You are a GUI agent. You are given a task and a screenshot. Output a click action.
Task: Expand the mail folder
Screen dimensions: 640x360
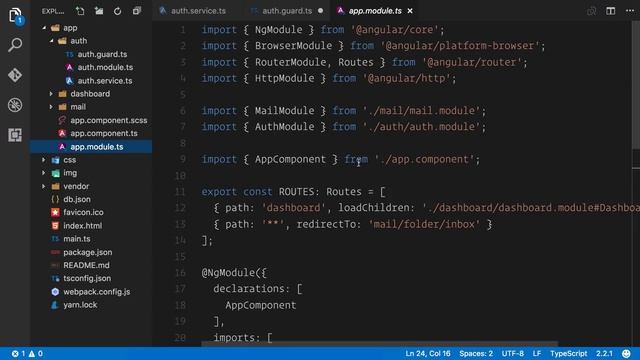tap(51, 107)
